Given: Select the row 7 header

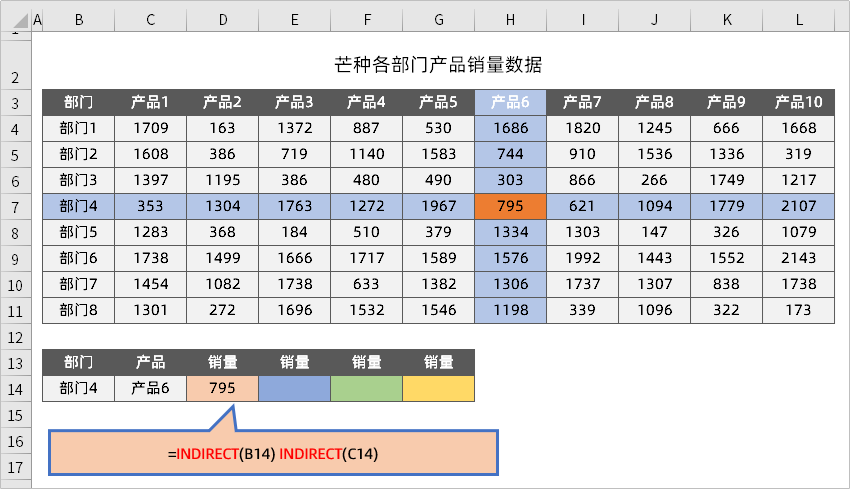Looking at the screenshot, I should tap(16, 206).
